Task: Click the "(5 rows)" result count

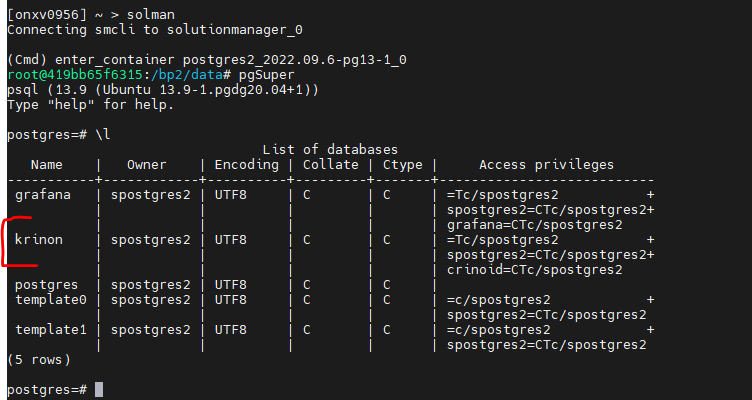Action: 39,359
